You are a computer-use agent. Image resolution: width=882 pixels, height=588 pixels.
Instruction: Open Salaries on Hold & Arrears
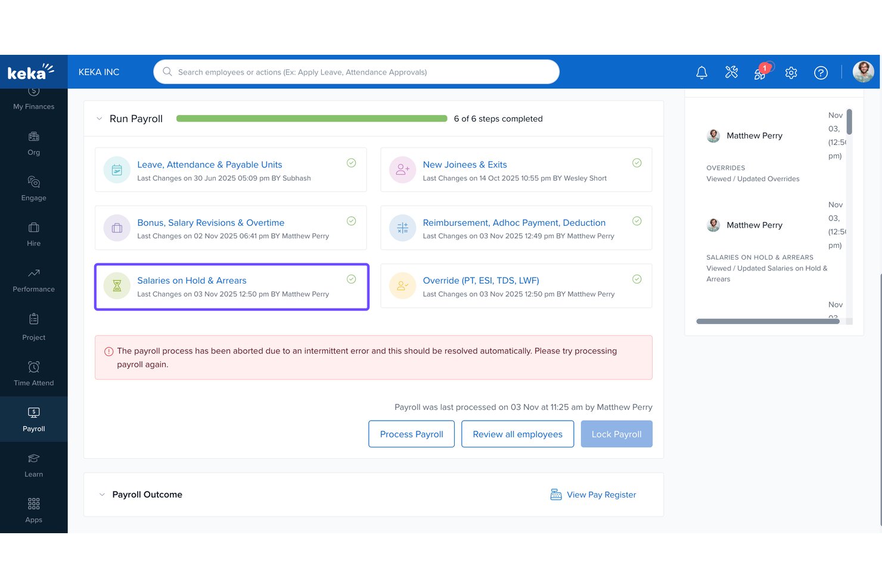192,281
